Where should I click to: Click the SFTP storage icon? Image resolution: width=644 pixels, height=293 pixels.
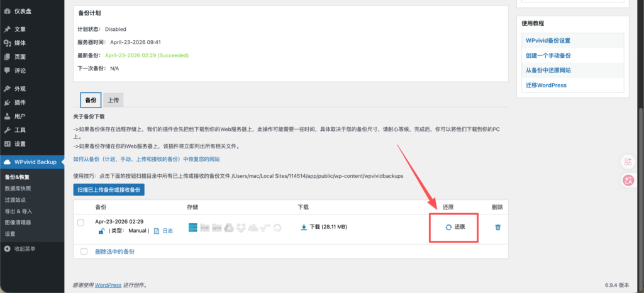pos(217,228)
